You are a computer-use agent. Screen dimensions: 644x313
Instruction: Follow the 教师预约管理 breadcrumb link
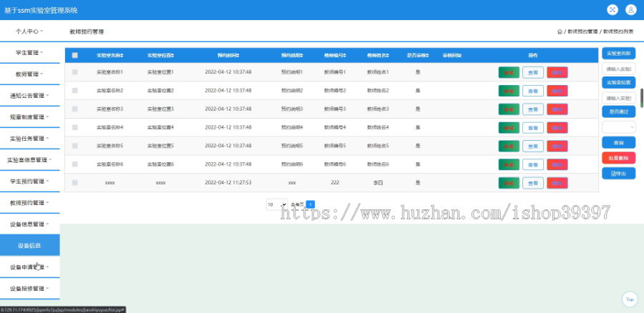582,31
